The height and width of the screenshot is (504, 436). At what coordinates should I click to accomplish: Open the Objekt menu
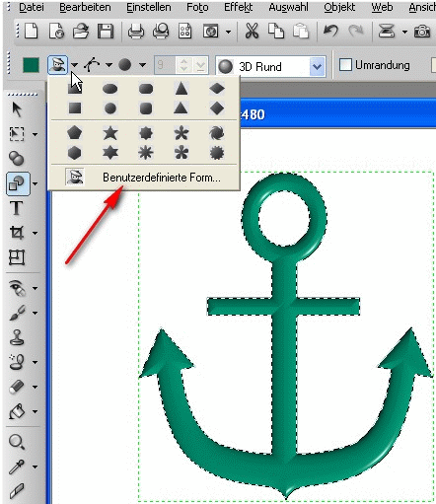(339, 7)
